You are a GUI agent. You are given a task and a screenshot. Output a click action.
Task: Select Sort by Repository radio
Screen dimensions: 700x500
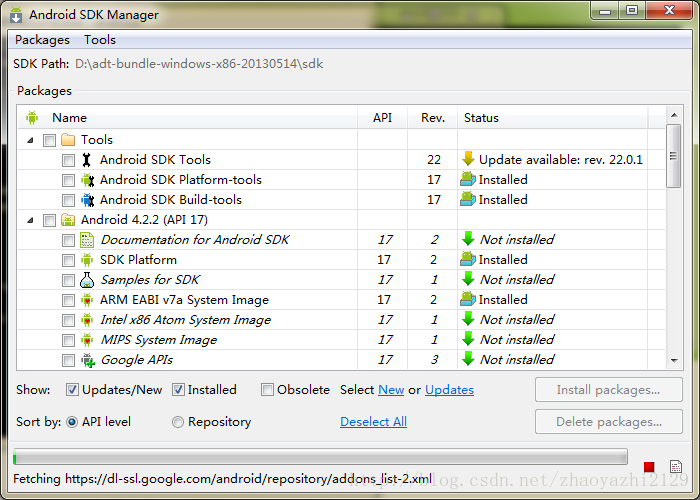178,422
